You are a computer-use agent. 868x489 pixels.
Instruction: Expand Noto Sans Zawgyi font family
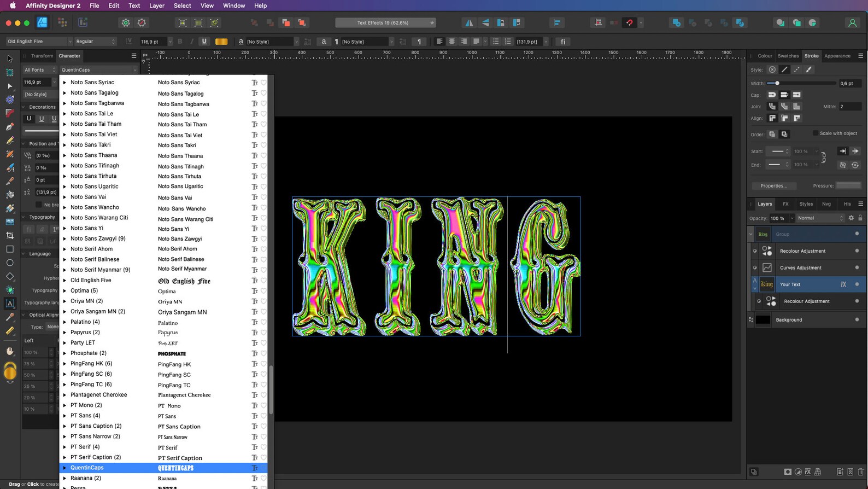[64, 238]
